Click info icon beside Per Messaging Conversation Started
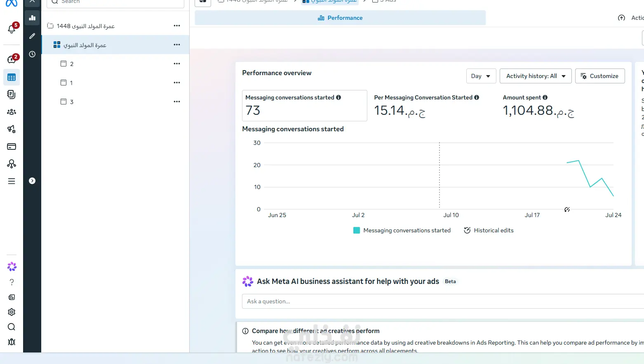644x364 pixels. coord(477,97)
